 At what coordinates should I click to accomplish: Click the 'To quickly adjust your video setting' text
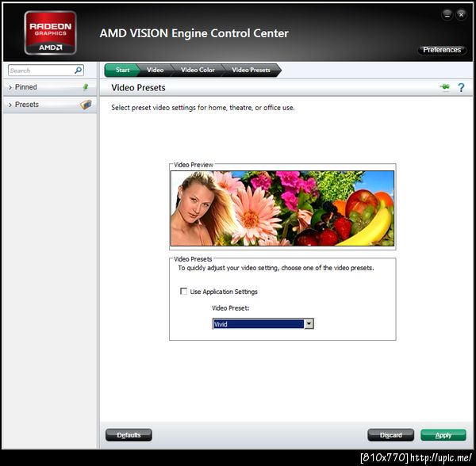coord(276,268)
